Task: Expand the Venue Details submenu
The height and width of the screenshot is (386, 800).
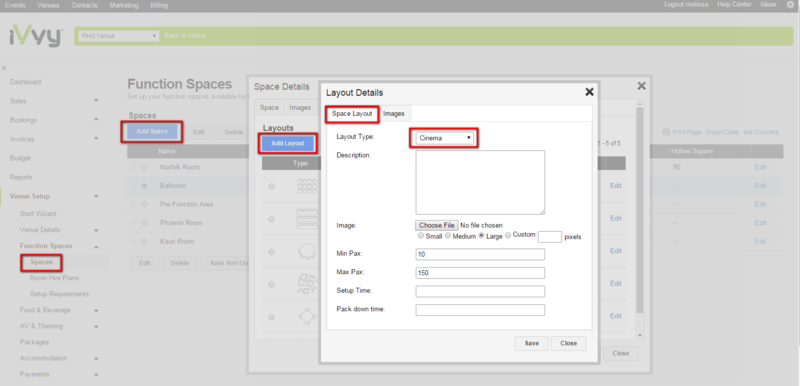Action: point(96,230)
